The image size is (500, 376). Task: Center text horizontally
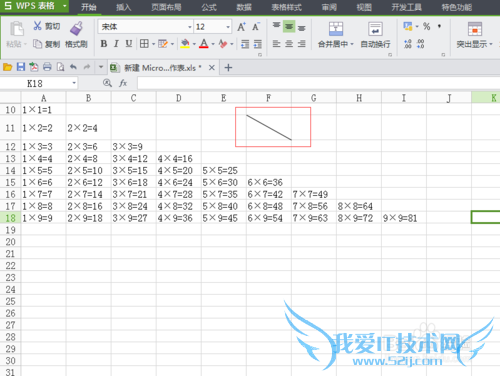(289, 44)
